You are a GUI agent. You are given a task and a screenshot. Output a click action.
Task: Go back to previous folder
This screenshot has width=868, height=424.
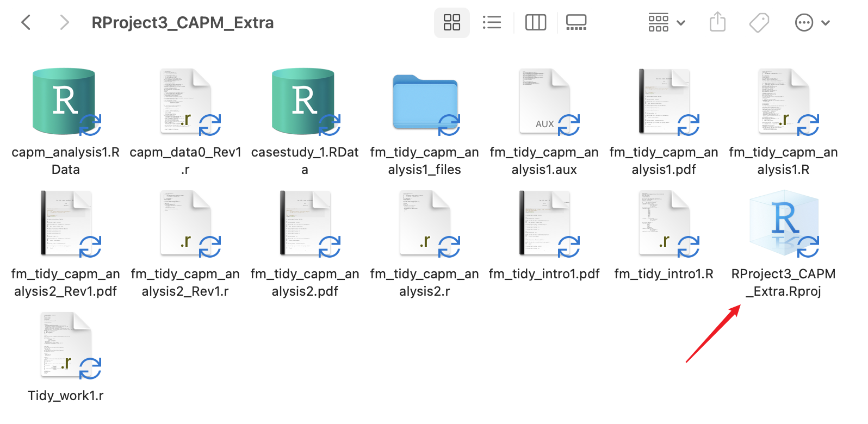(x=26, y=23)
